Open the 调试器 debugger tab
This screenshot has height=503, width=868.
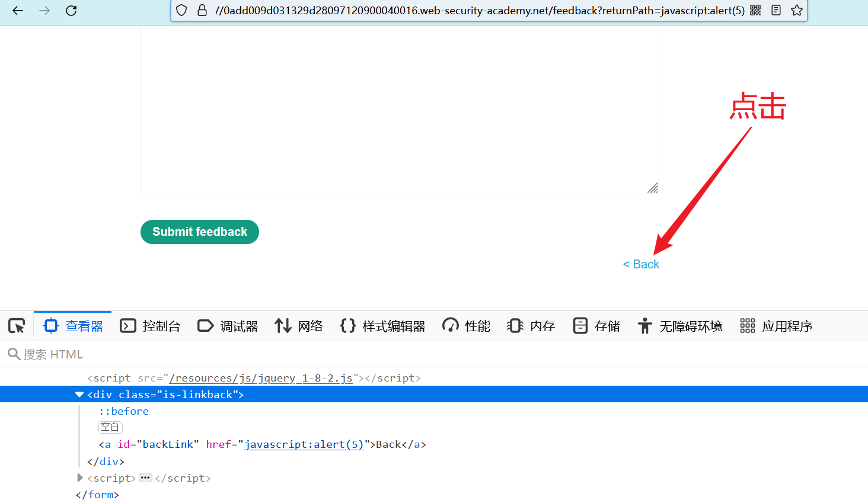click(228, 326)
